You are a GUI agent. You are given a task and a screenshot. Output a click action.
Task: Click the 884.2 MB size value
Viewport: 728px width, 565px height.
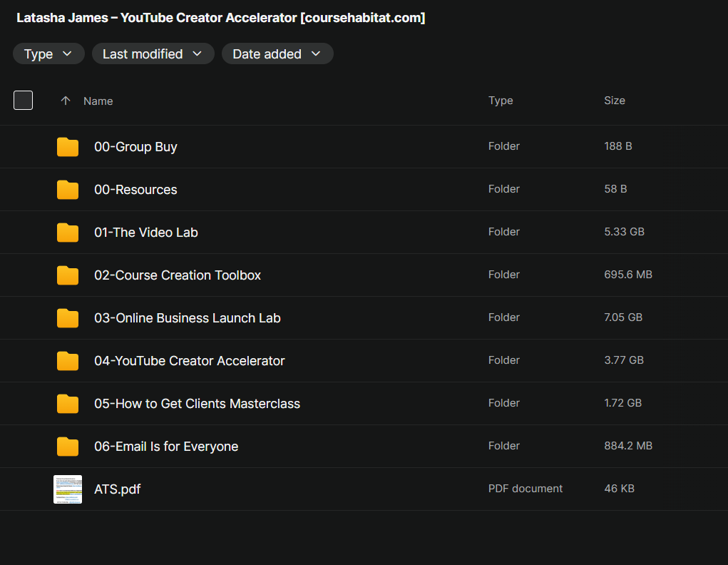pyautogui.click(x=628, y=445)
